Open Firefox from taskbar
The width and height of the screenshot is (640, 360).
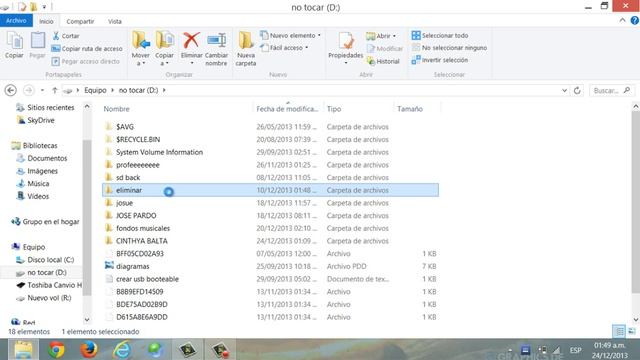(x=89, y=350)
